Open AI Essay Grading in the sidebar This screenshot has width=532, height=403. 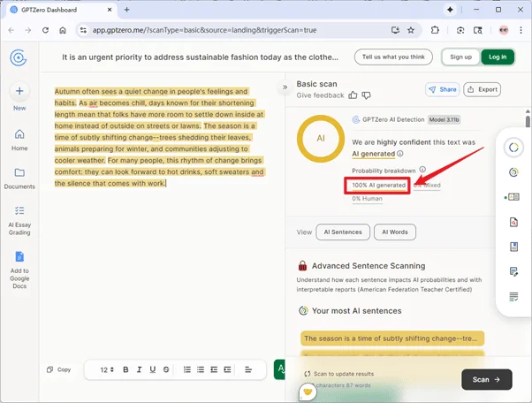[19, 221]
